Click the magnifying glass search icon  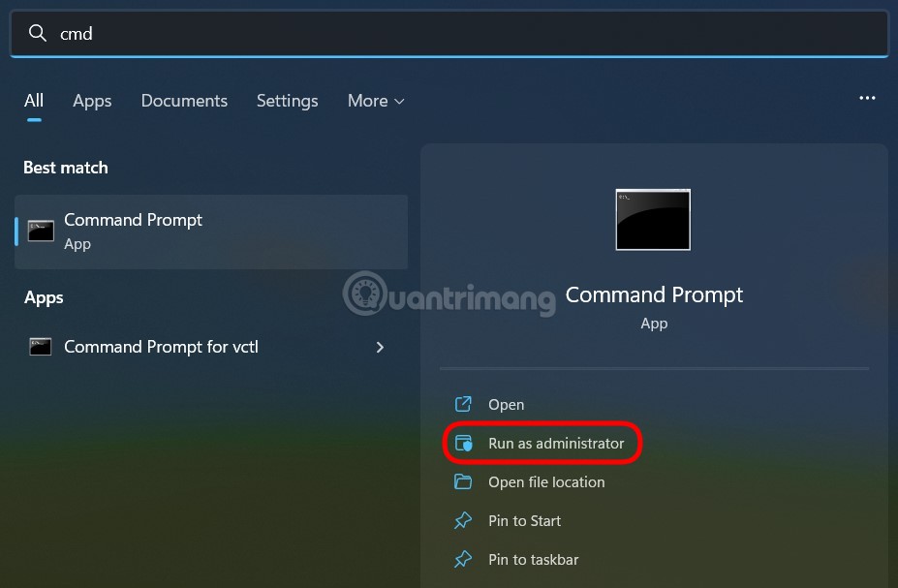point(37,33)
